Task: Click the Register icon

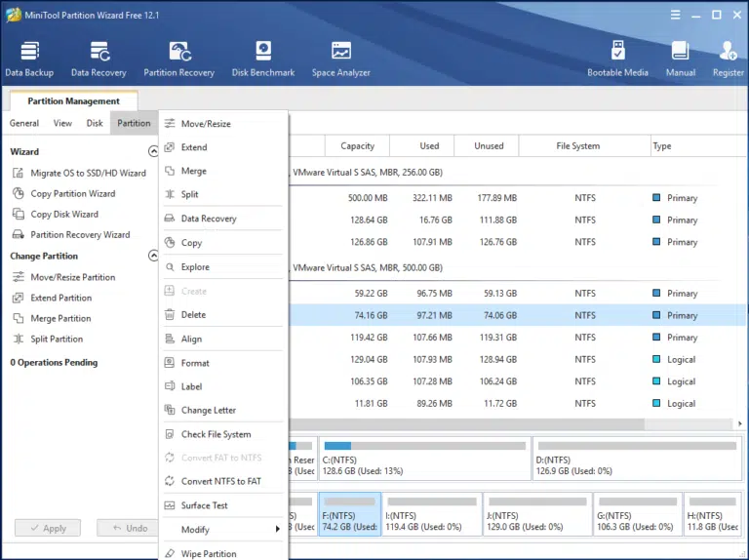Action: (x=728, y=60)
